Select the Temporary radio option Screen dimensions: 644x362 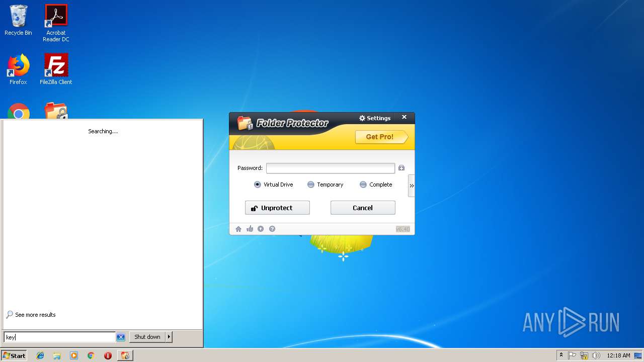click(326, 185)
